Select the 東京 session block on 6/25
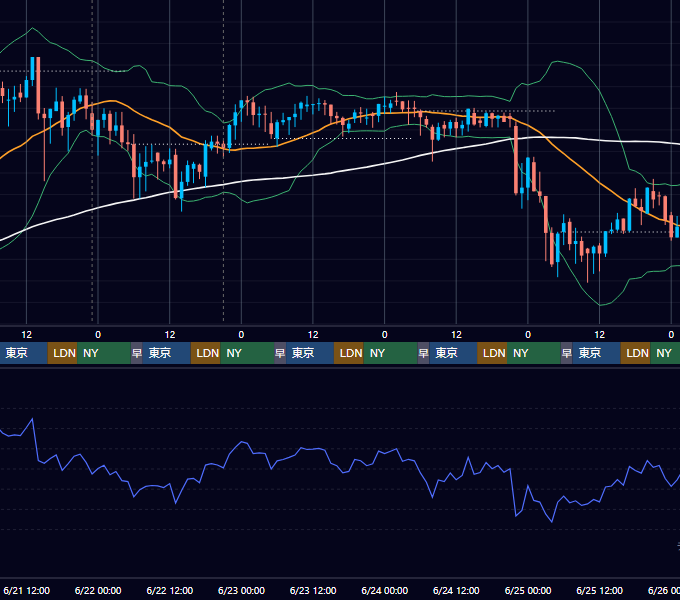 [596, 353]
